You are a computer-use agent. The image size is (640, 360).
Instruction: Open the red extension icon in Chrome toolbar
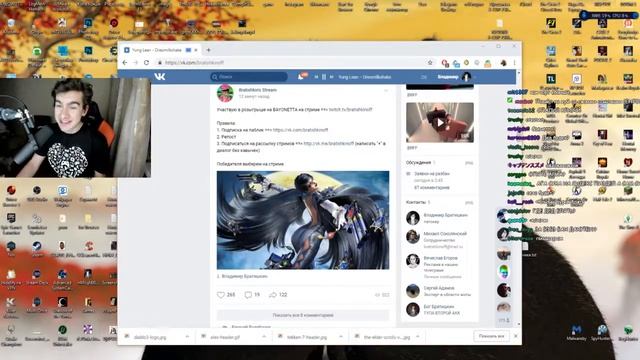445,63
